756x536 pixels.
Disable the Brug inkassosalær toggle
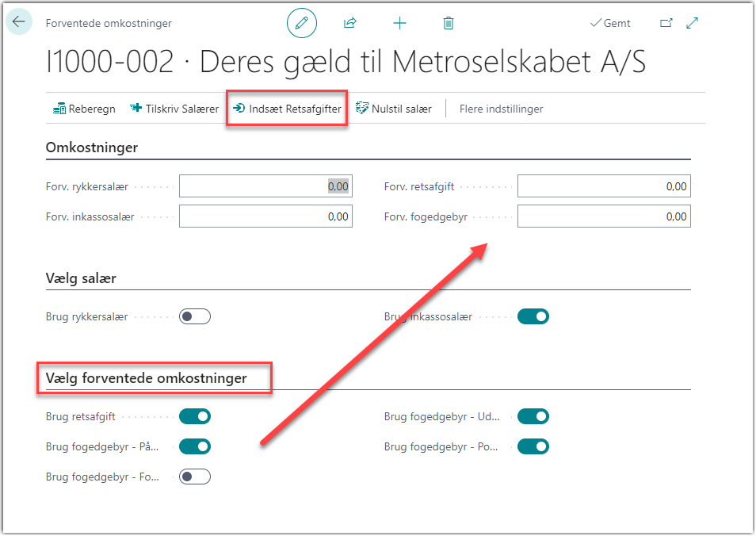click(x=533, y=316)
